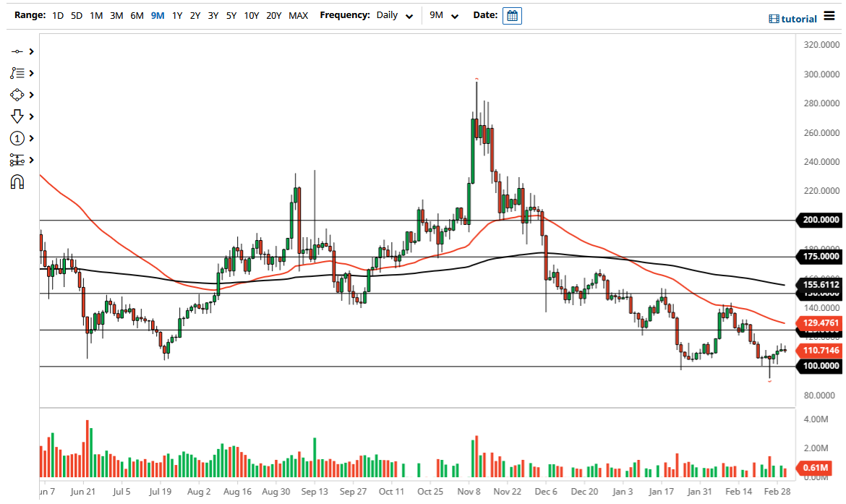
Task: Open the Daily frequency dropdown
Action: point(393,14)
